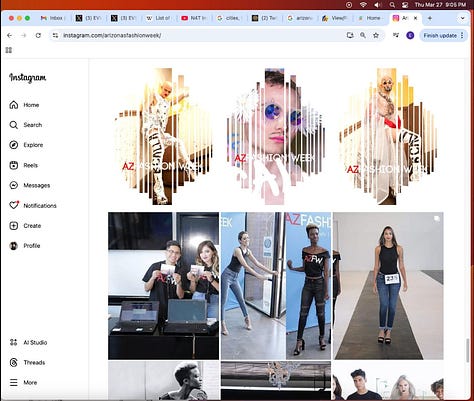
Task: Open the Messages messenger icon
Action: tap(14, 185)
